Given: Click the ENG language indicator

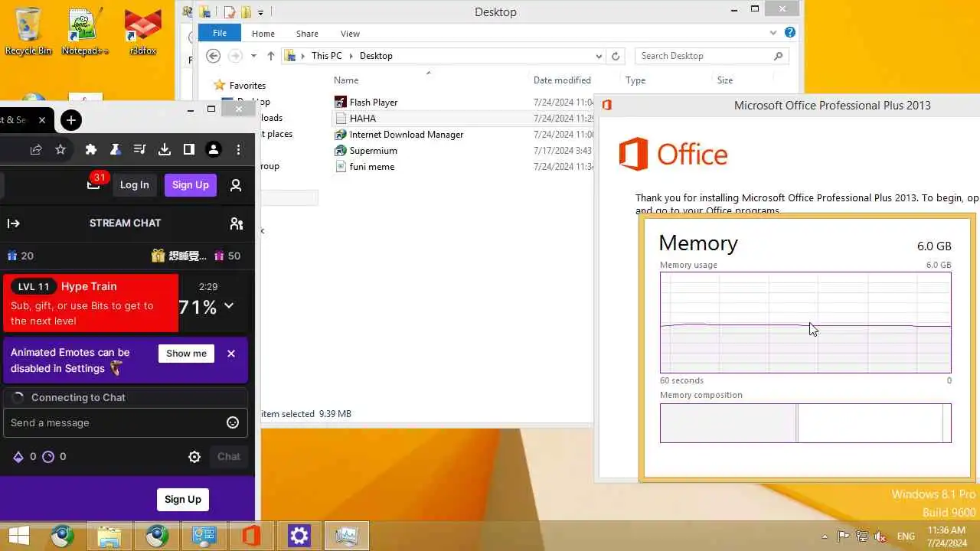Looking at the screenshot, I should coord(906,536).
